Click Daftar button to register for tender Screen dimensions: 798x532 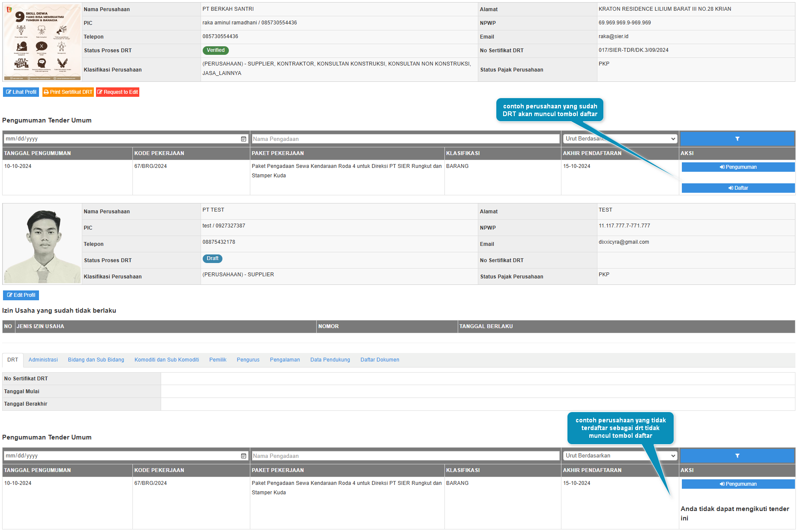738,188
